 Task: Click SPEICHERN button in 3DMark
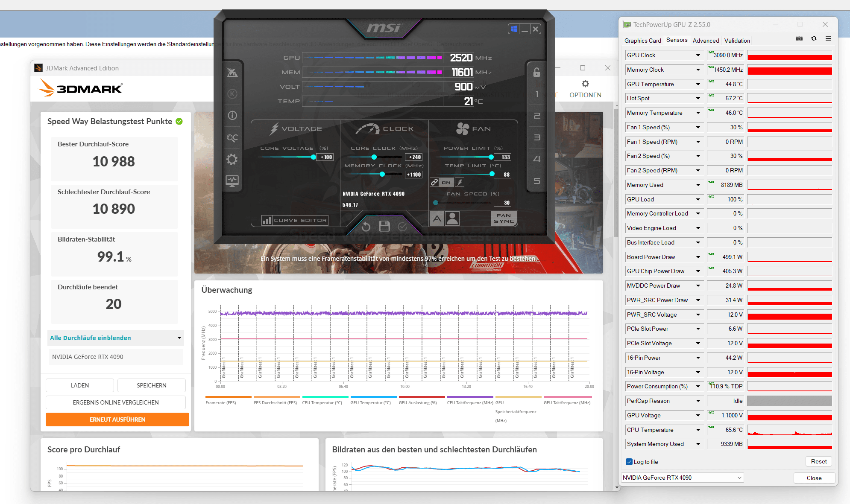click(152, 385)
